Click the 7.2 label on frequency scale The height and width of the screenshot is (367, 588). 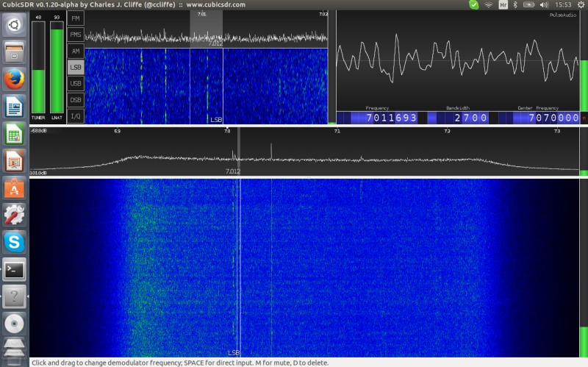(447, 131)
